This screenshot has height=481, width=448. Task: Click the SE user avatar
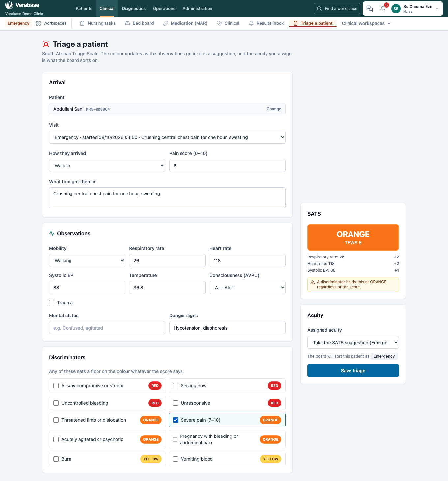click(396, 9)
